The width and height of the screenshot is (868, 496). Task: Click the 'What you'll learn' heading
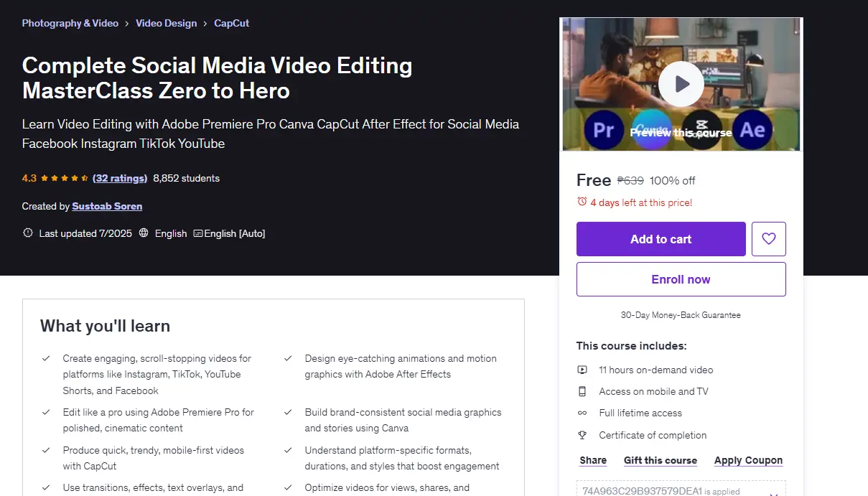[x=105, y=326]
